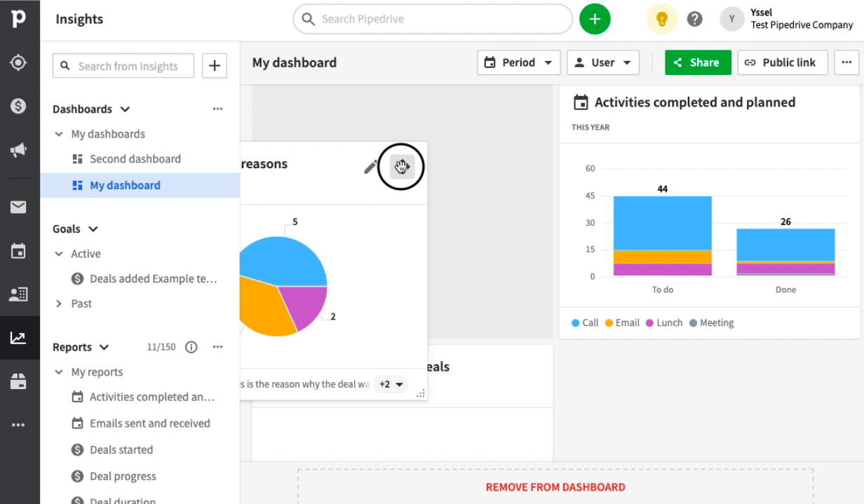Screen dimensions: 864x504
Task: Click blue segment of To do bar
Action: (662, 223)
